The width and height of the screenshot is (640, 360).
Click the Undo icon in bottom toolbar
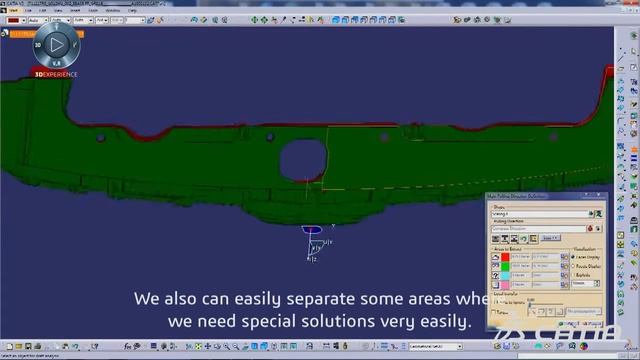[x=76, y=347]
